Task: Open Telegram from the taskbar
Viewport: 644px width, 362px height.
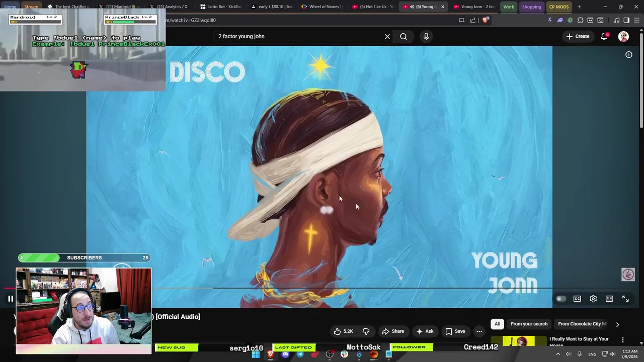Action: 300,354
